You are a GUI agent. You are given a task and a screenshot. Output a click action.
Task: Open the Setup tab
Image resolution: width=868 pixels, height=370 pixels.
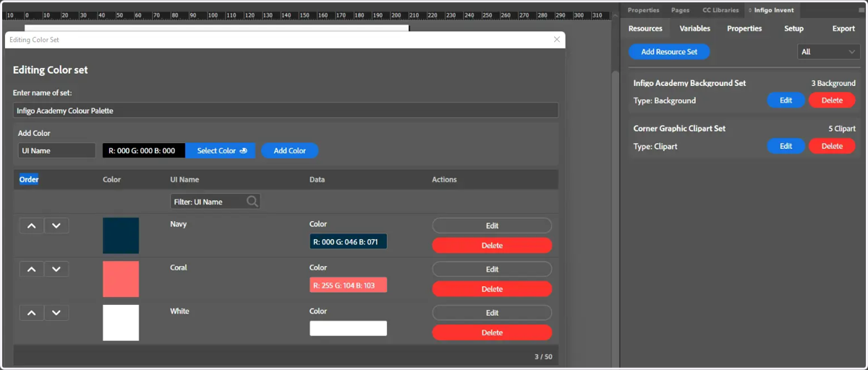coord(793,28)
